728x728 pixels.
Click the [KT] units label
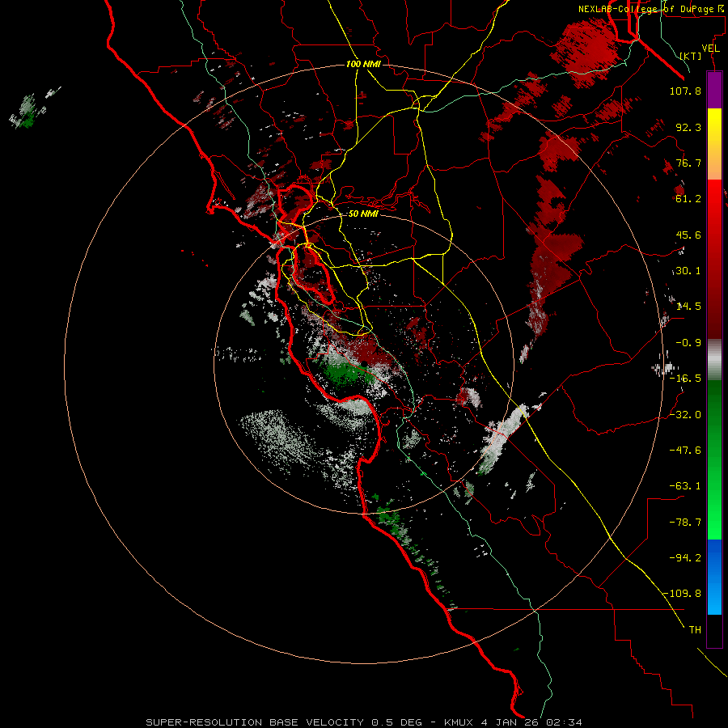691,56
